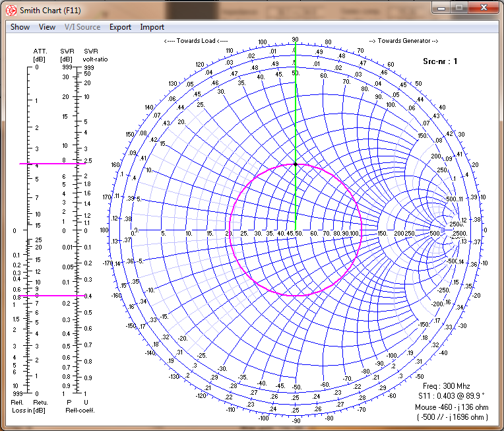Click the lower magenta marker at 0.4 refl-coeff
The height and width of the screenshot is (431, 504).
(x=52, y=296)
